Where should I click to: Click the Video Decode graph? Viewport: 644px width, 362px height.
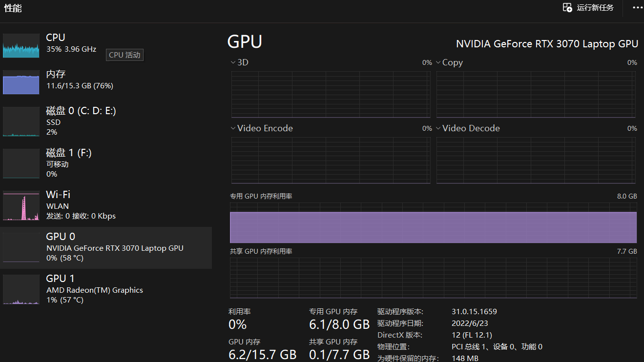pyautogui.click(x=536, y=161)
